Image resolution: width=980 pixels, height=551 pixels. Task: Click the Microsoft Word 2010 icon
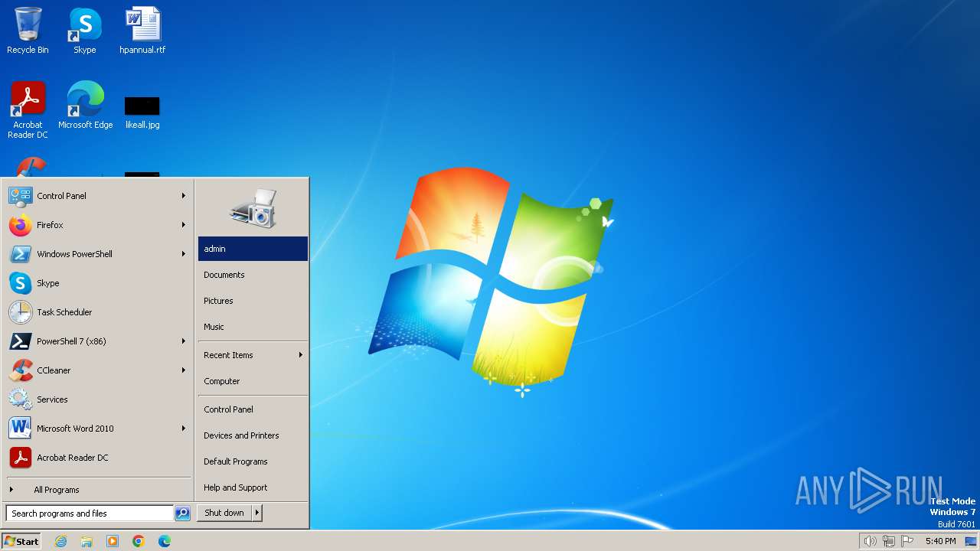pos(20,429)
